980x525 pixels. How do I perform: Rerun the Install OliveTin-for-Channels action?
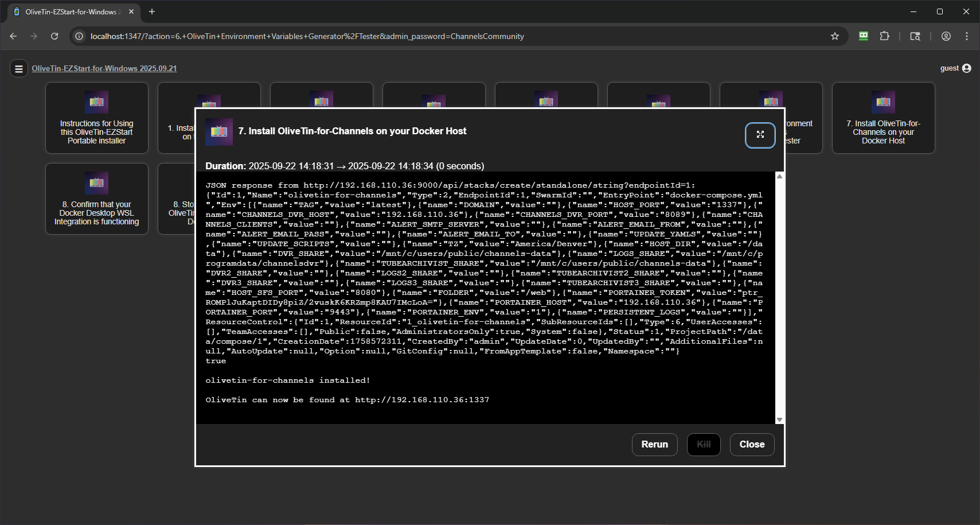pos(654,444)
